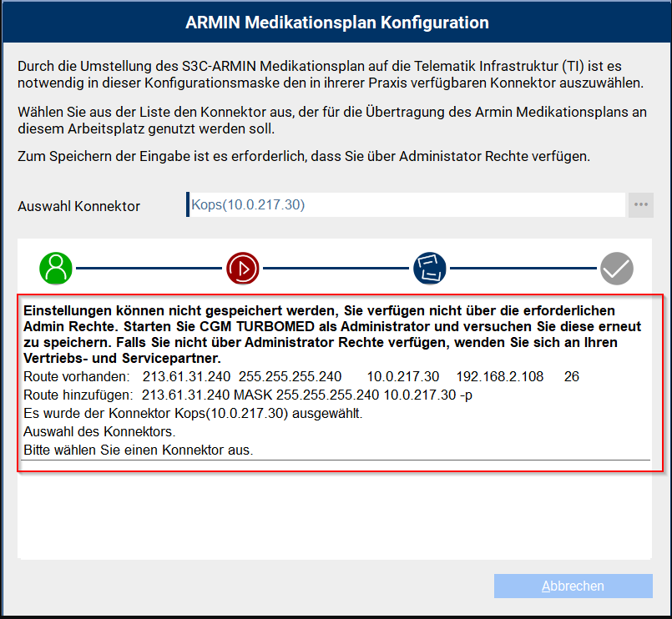This screenshot has width=672, height=619.
Task: Click the gray checkmark step icon
Action: click(617, 269)
